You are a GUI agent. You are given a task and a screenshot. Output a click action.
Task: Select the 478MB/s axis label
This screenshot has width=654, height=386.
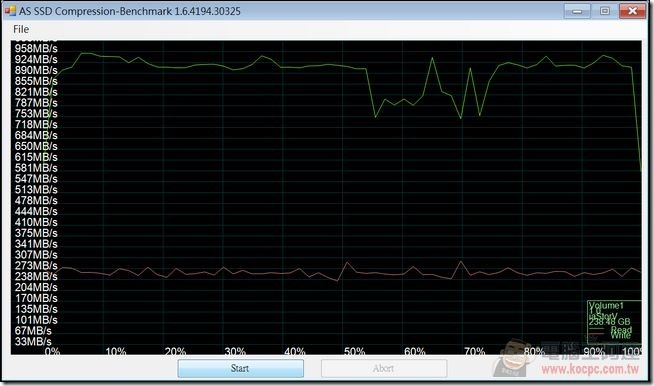click(36, 200)
